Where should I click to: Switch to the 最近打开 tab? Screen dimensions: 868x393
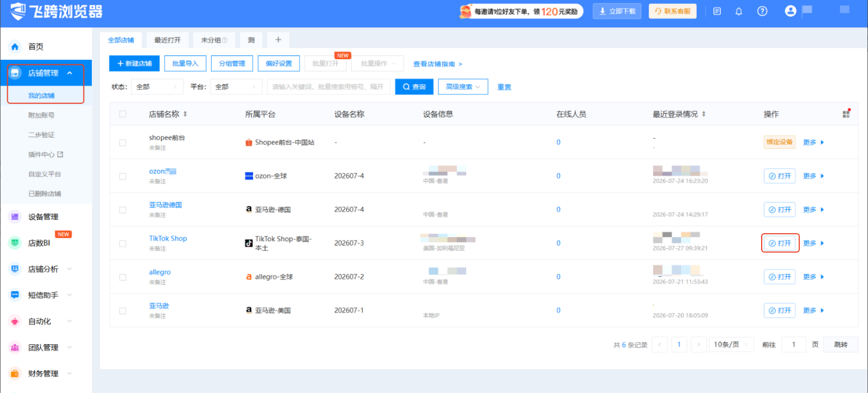point(167,40)
